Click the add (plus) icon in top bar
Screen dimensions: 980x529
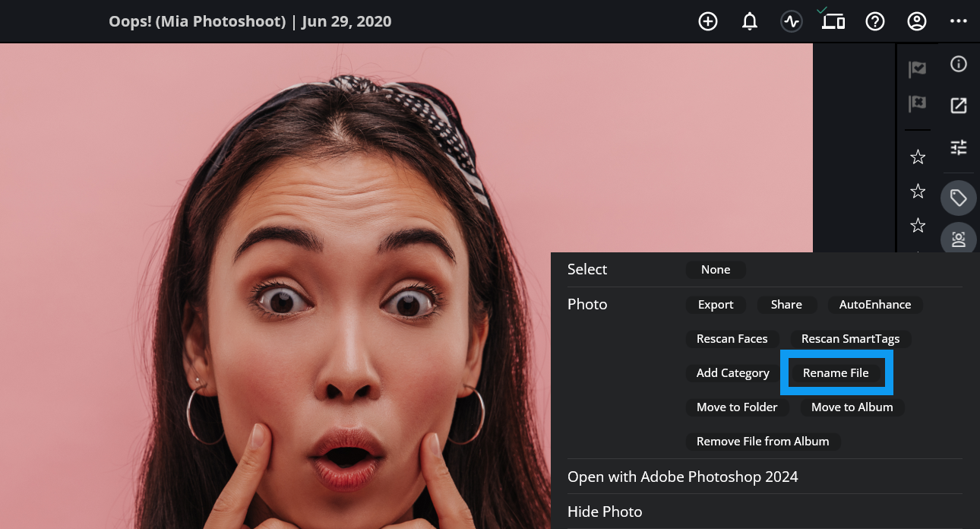[708, 21]
